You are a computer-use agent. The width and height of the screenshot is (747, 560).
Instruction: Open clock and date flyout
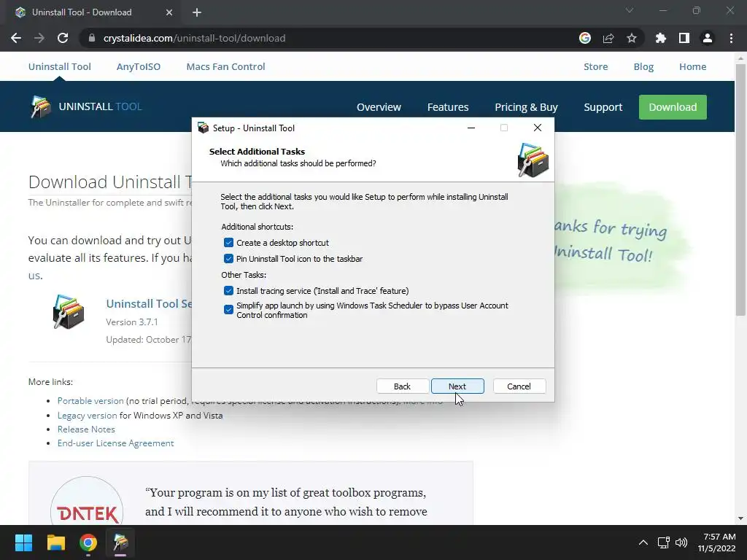[x=717, y=542]
